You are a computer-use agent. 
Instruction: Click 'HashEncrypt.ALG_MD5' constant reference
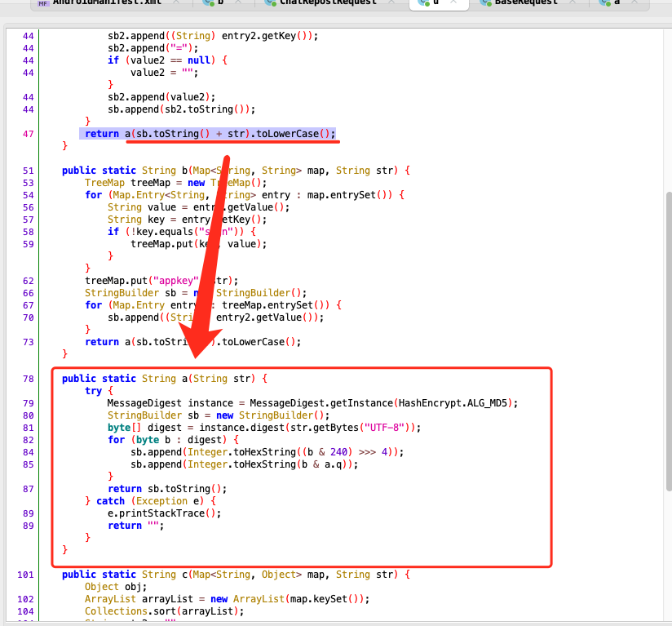[453, 403]
